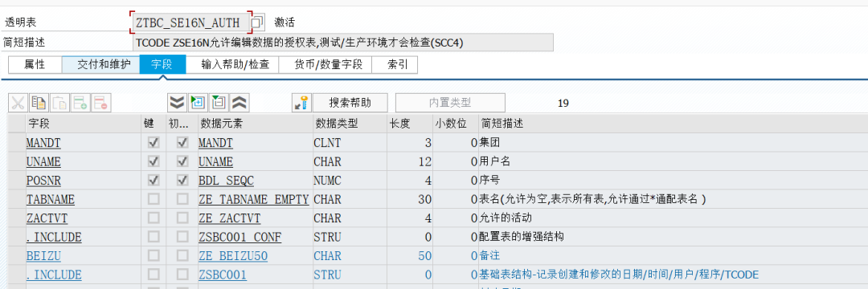
Task: Click the 搜索帮助 button
Action: click(350, 103)
